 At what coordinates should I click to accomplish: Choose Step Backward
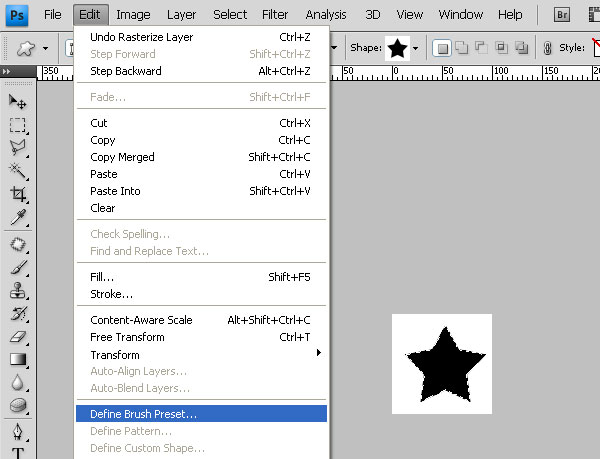click(x=201, y=71)
